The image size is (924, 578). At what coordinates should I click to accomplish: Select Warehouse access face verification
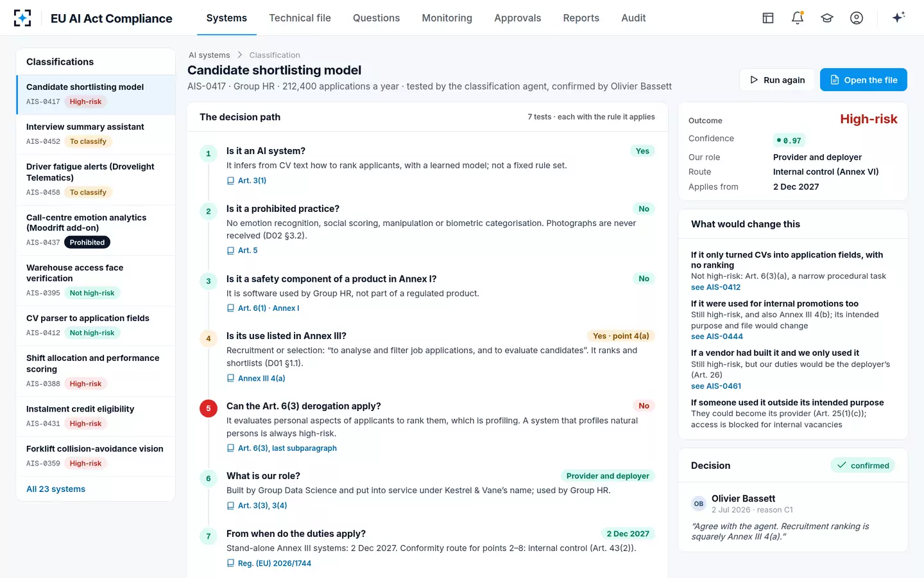coord(96,281)
